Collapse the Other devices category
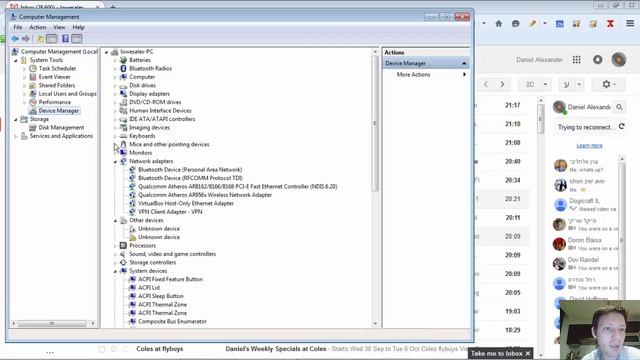Viewport: 640px width, 360px height. (x=115, y=221)
